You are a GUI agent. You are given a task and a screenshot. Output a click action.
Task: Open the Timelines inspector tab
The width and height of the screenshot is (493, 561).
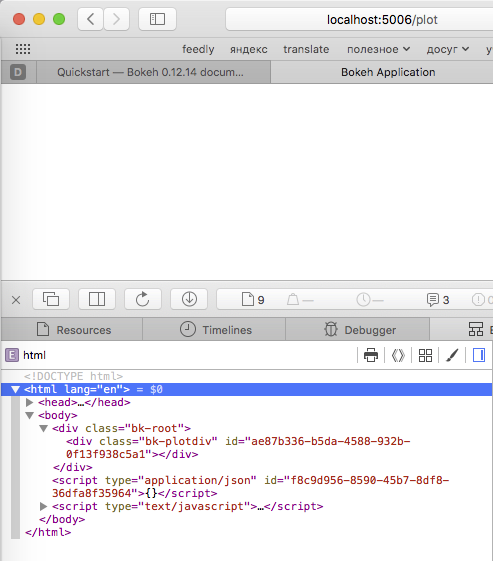[214, 330]
